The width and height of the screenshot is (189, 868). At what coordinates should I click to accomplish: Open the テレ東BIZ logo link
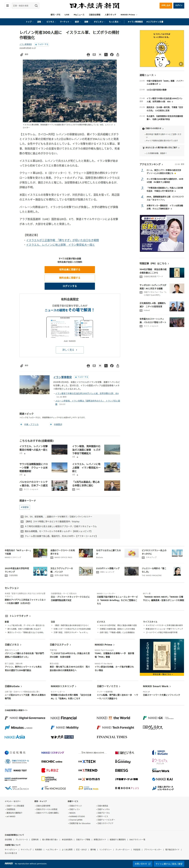tap(50, 770)
